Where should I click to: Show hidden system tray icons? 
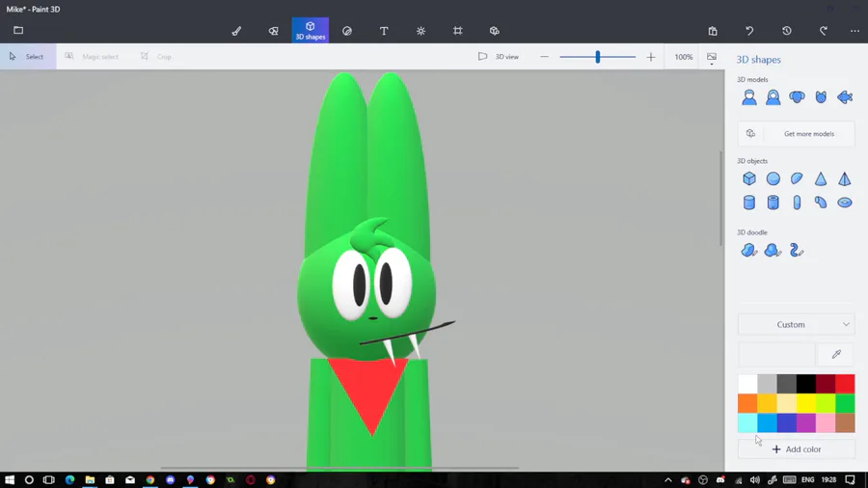point(668,479)
